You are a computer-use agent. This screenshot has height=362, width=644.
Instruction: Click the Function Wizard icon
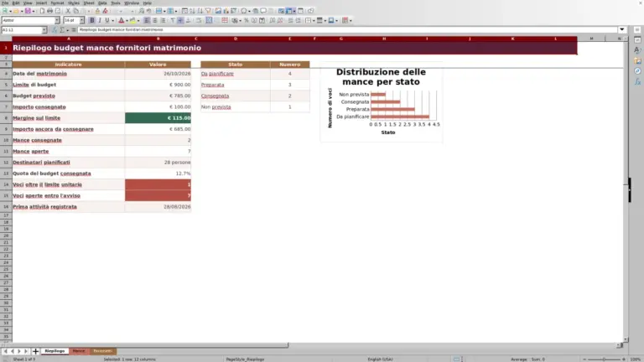(x=55, y=30)
